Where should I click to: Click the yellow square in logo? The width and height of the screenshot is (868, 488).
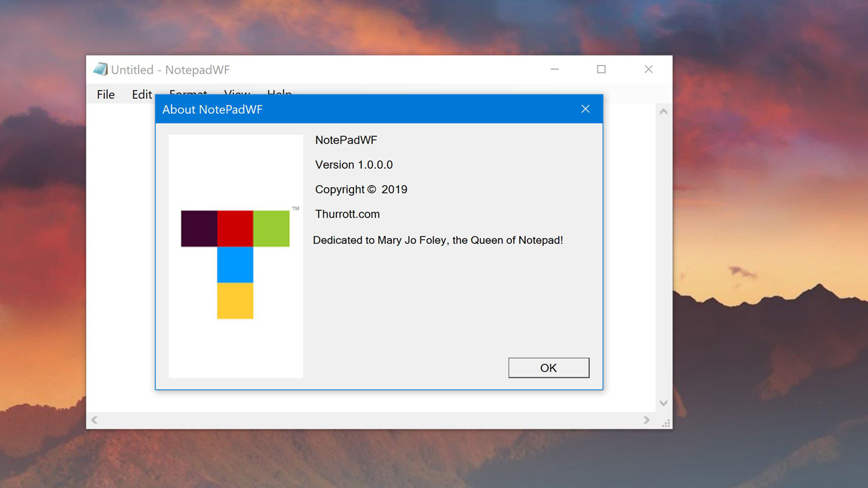(235, 301)
